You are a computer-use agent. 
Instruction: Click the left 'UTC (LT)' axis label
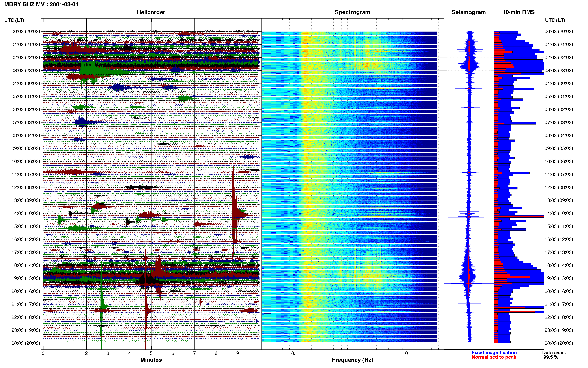click(14, 20)
